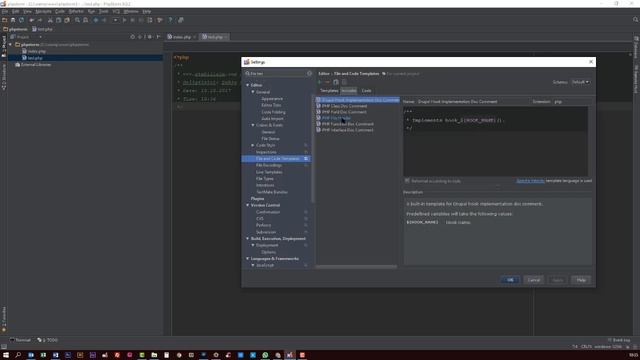Collapse the Version Control settings group

(x=247, y=205)
